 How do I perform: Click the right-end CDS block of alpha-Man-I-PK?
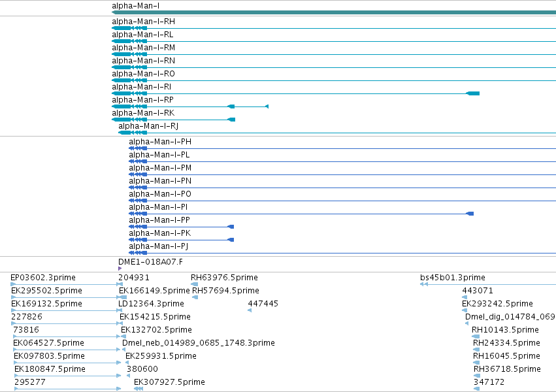coord(231,240)
